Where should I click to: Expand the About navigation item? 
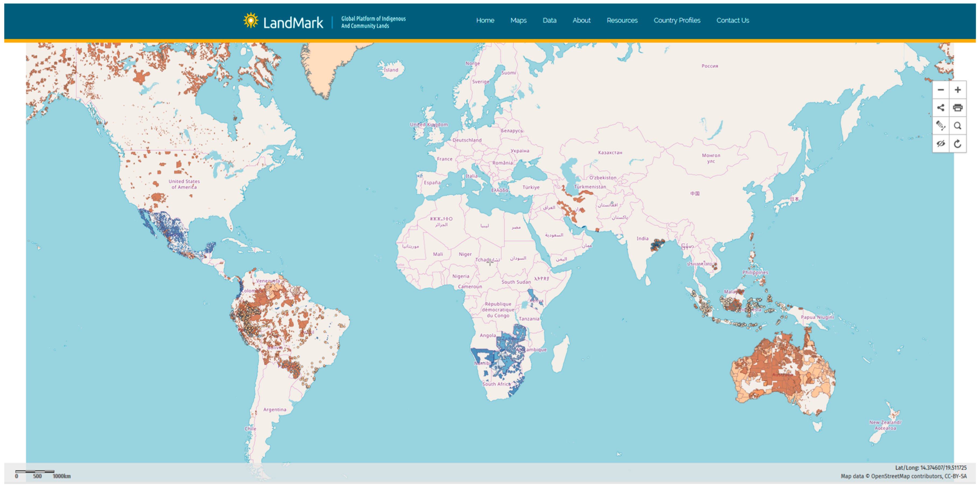click(581, 20)
